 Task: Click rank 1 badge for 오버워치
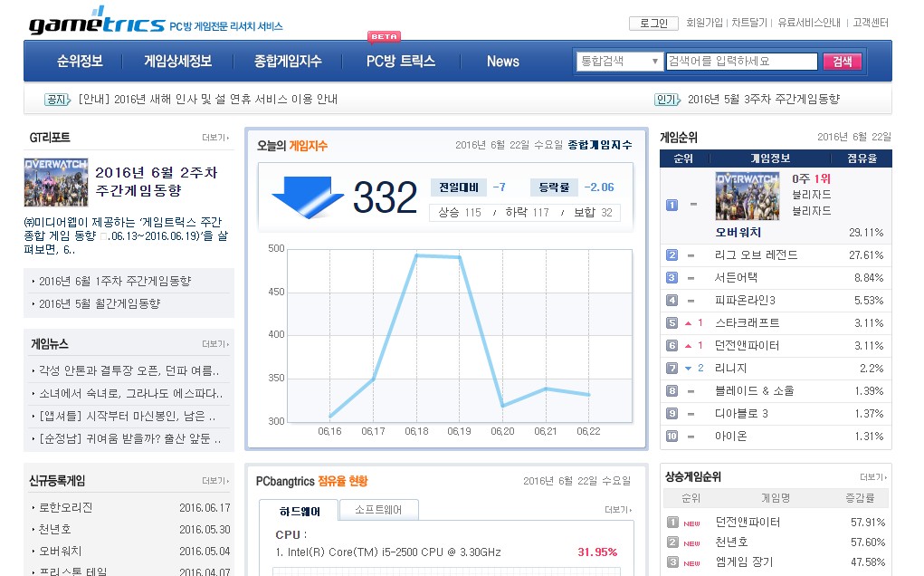point(672,206)
